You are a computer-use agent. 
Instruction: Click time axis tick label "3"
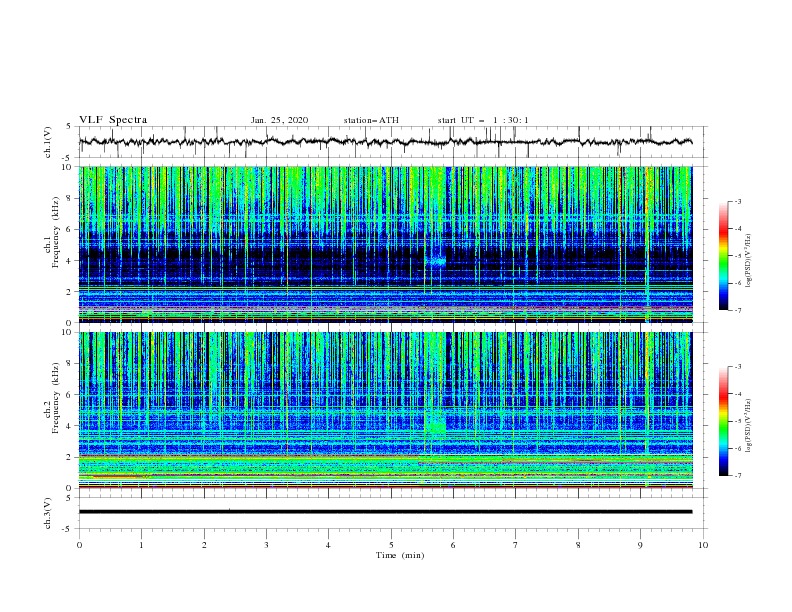(x=266, y=545)
